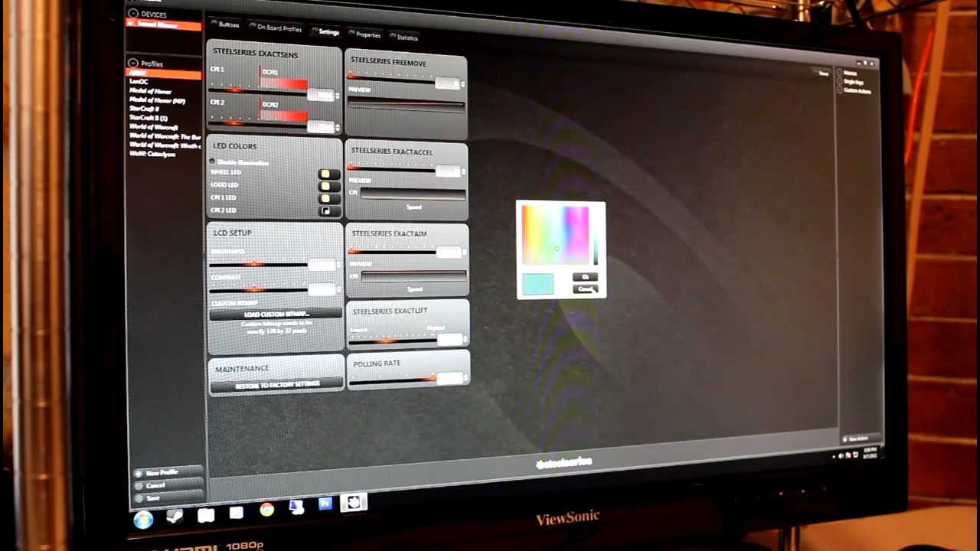Open the SteelSeries Engine taskbar icon
Screen dimensions: 980x551
click(x=354, y=503)
